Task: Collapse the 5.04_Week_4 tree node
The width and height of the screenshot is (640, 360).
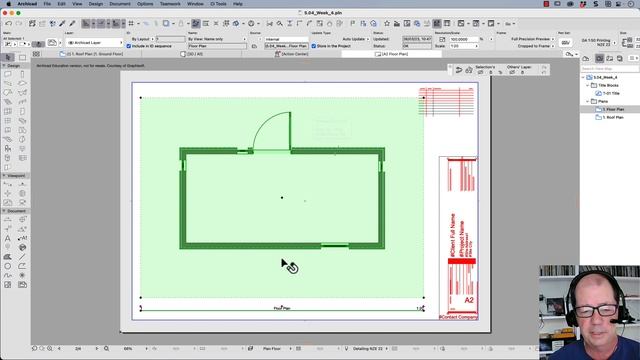Action: [x=583, y=77]
